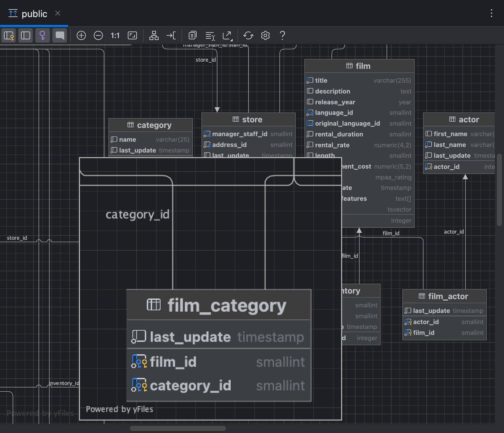Viewport: 504px width, 433px height.
Task: Fit the diagram to the screen
Action: click(x=132, y=35)
